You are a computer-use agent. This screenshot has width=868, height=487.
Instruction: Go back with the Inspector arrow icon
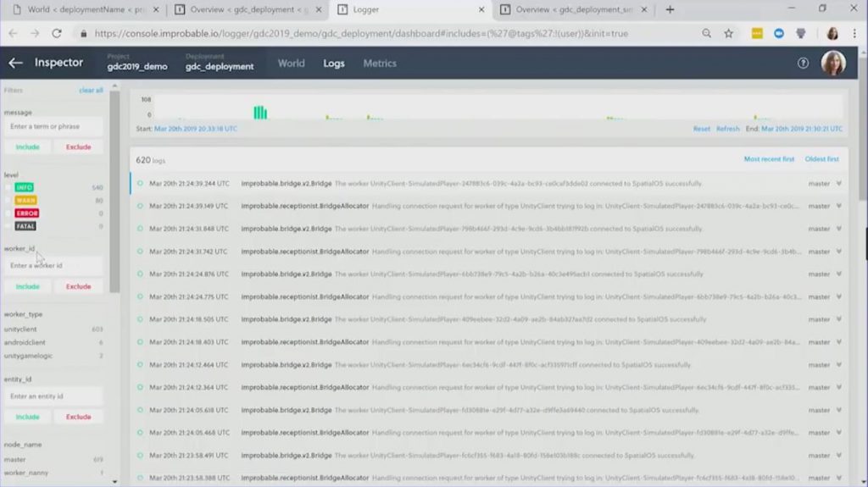pos(15,63)
